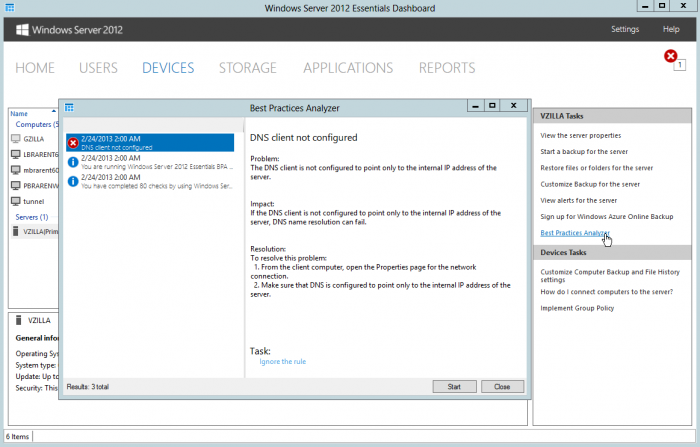
Task: Minimize the Best Practices Analyzer window
Action: tap(475, 106)
